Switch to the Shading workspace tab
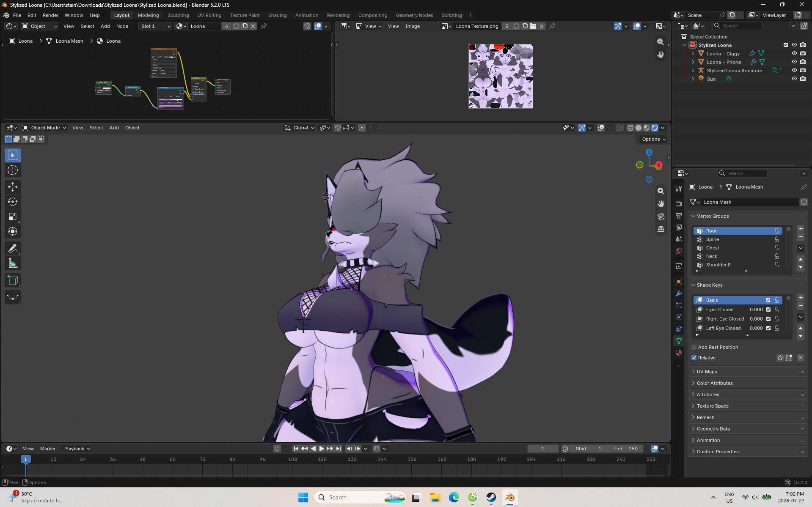Image resolution: width=812 pixels, height=507 pixels. [277, 15]
